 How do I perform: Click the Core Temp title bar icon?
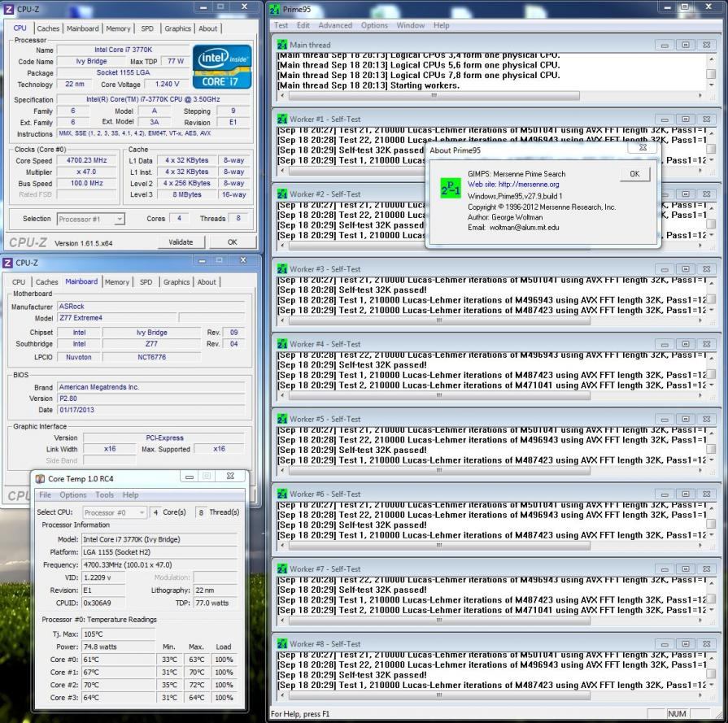coord(41,478)
